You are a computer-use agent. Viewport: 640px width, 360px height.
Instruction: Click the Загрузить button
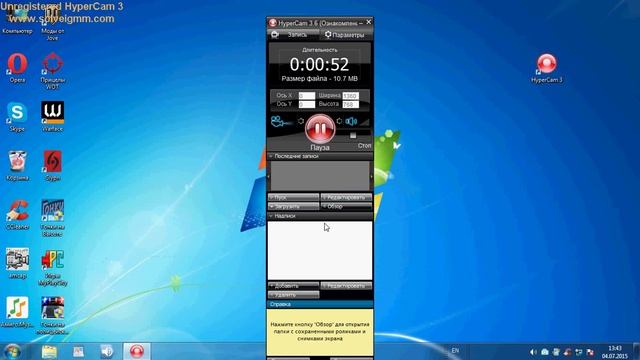coord(293,207)
